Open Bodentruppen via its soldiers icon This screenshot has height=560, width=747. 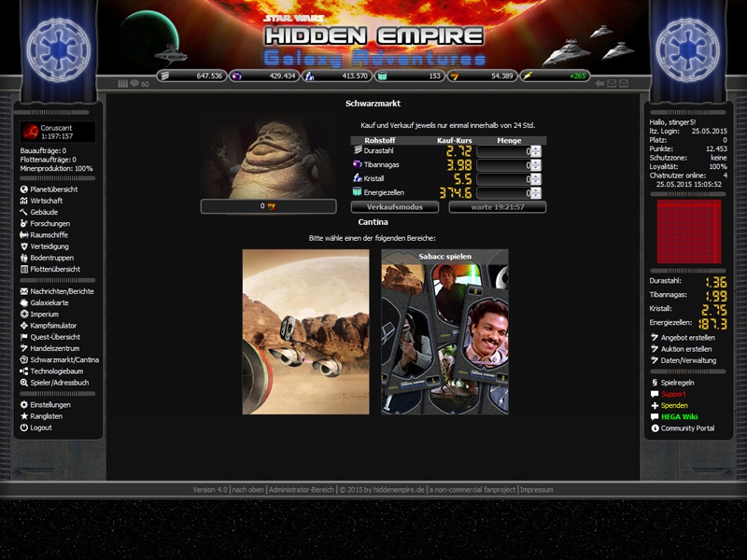24,258
